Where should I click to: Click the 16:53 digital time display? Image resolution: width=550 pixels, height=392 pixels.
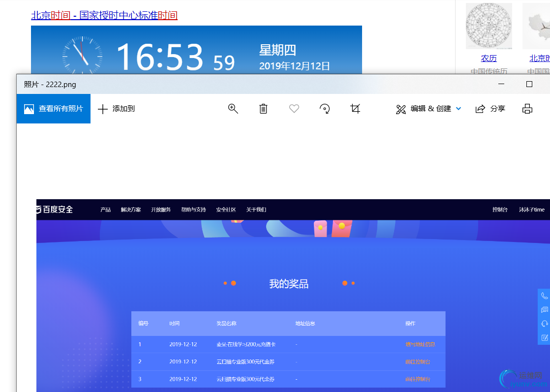160,57
